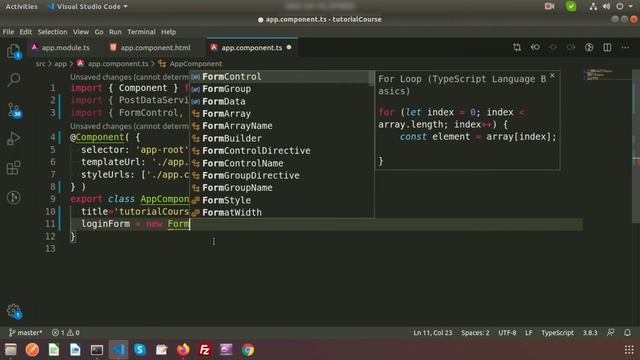Open problems errors and warnings indicator

click(66, 333)
